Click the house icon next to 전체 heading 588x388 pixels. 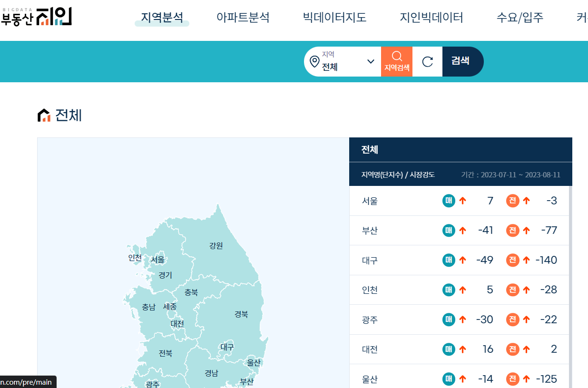(44, 115)
